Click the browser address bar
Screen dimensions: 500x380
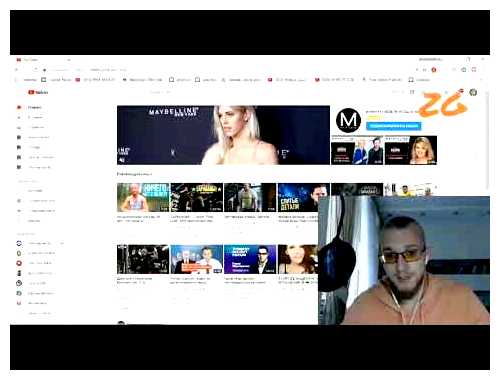tap(230, 70)
